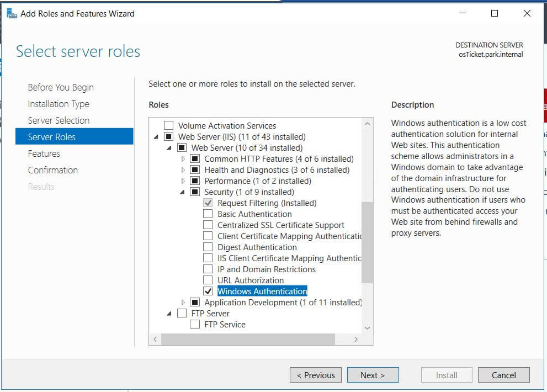Click the horizontal scrollbar thumb in roles list
The height and width of the screenshot is (392, 547).
[x=248, y=339]
